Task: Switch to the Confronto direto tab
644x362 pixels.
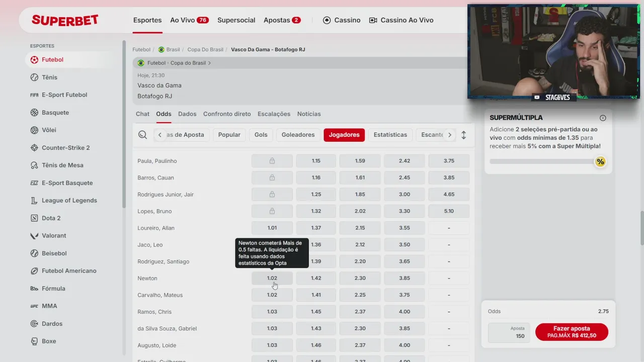Action: click(x=227, y=114)
